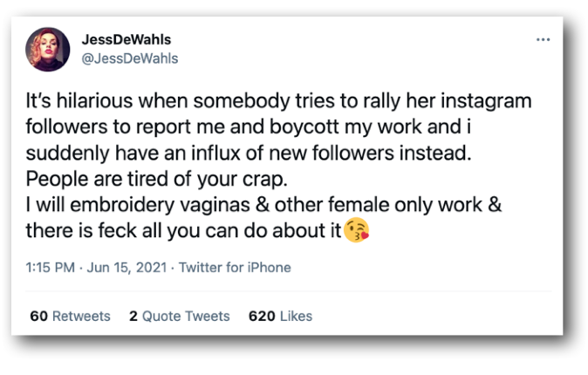Click the kissing face emoji
The image size is (588, 375).
[x=357, y=233]
